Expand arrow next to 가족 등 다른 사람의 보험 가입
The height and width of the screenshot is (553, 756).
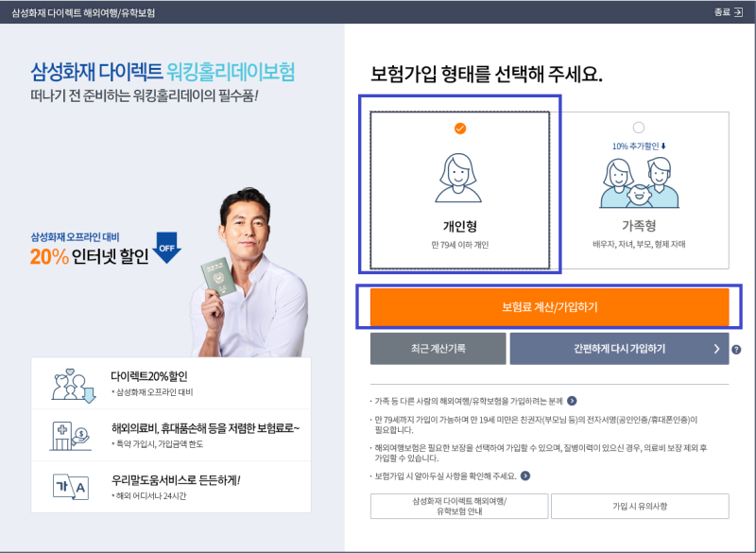[572, 401]
